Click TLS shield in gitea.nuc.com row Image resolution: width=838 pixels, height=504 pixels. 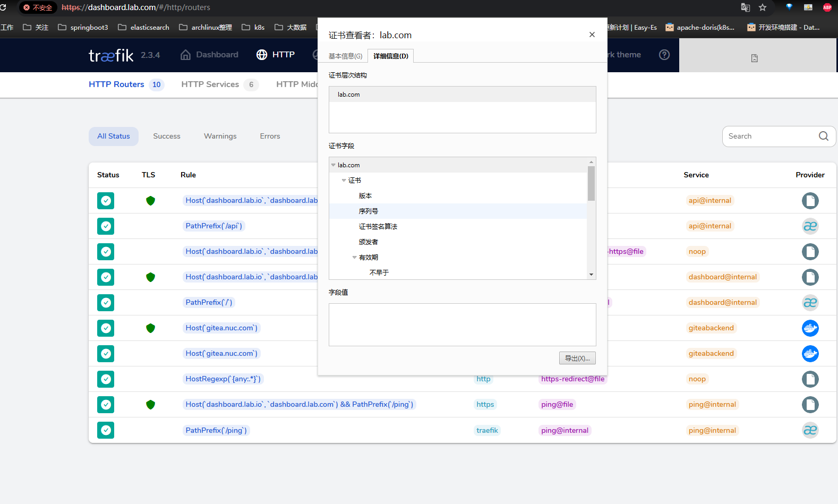click(150, 328)
